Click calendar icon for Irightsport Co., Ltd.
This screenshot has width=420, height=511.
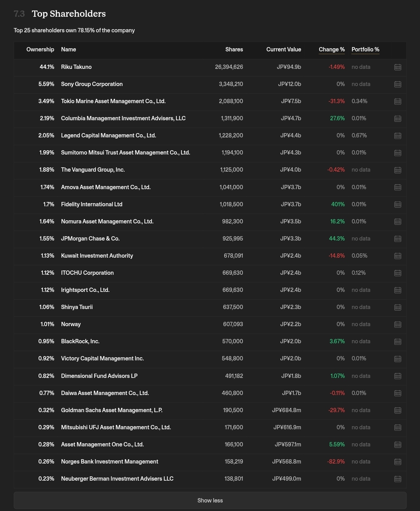click(397, 290)
